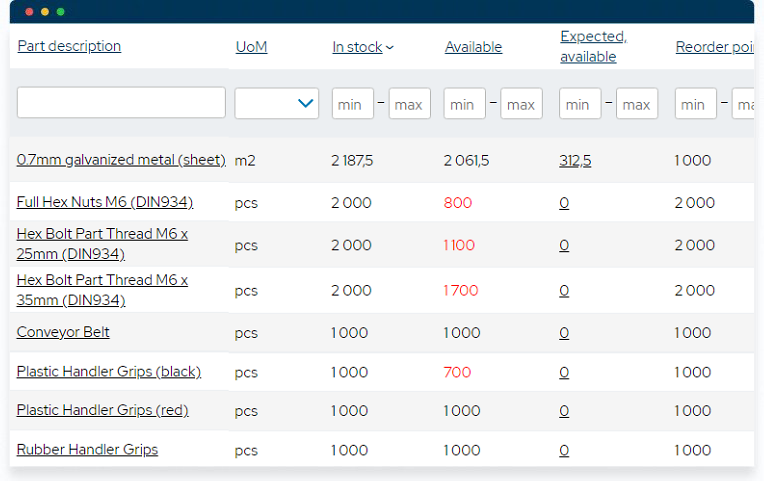
Task: Sort by Available column header
Action: click(x=473, y=47)
